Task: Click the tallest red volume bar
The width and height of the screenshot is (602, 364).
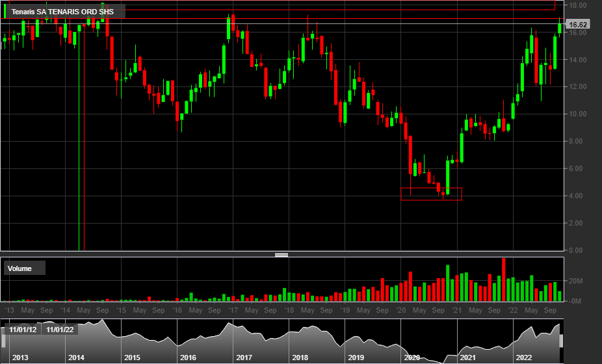Action: 504,279
